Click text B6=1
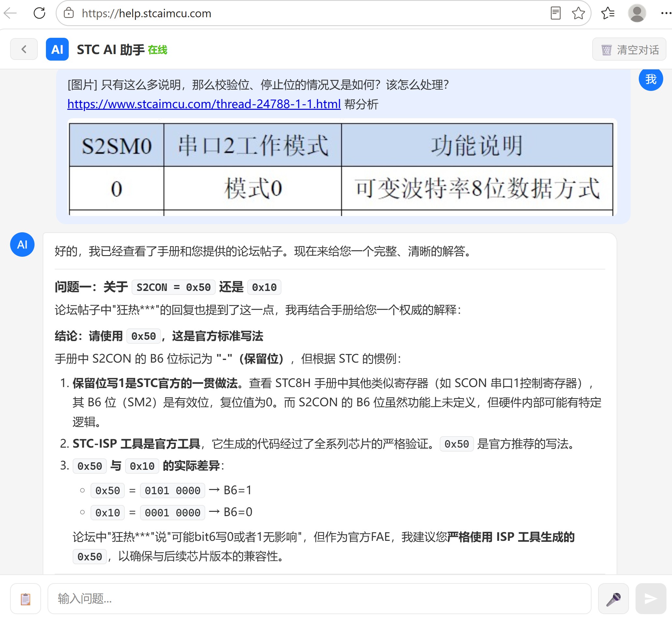 pos(237,490)
